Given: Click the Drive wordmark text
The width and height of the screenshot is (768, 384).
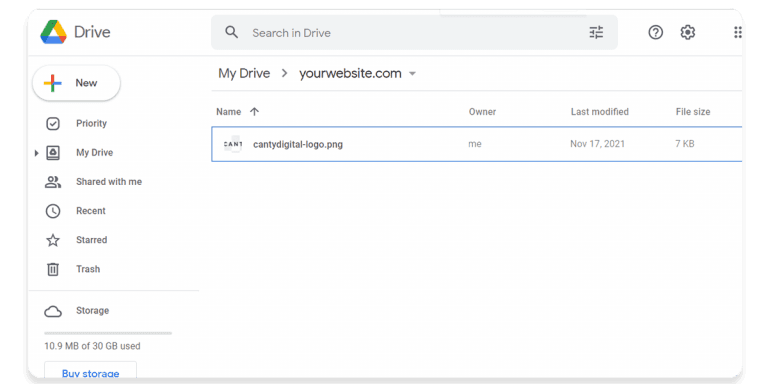Looking at the screenshot, I should pyautogui.click(x=92, y=32).
